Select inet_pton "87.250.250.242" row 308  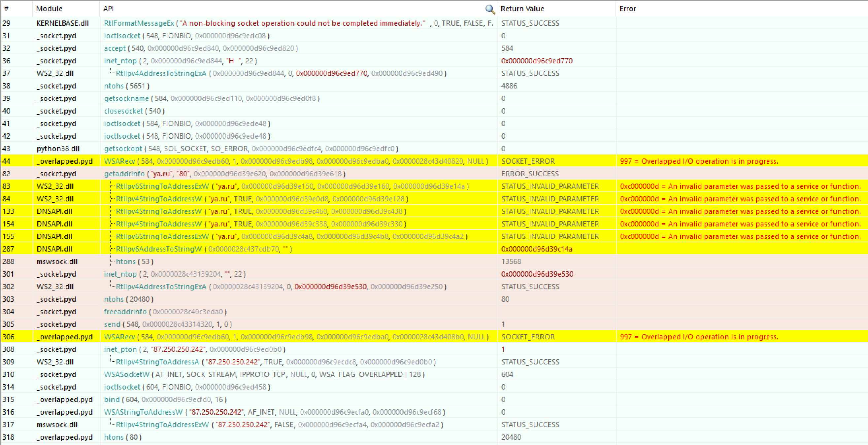pos(120,349)
